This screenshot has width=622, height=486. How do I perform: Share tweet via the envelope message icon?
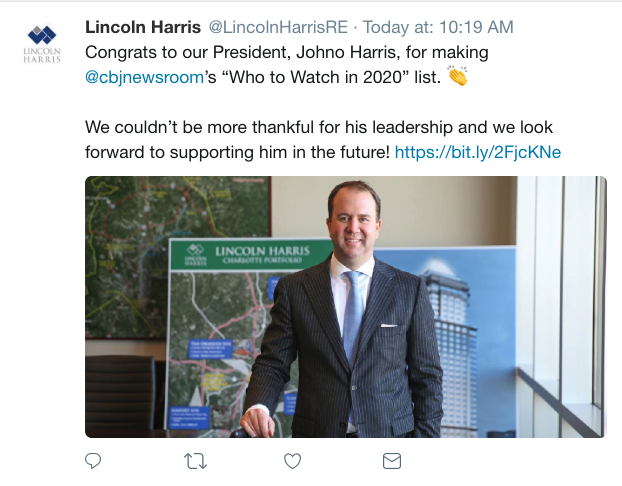pyautogui.click(x=392, y=461)
